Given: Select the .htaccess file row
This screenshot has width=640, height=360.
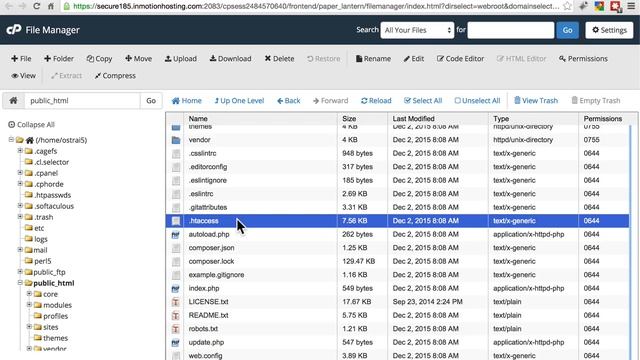Looking at the screenshot, I should [397, 221].
